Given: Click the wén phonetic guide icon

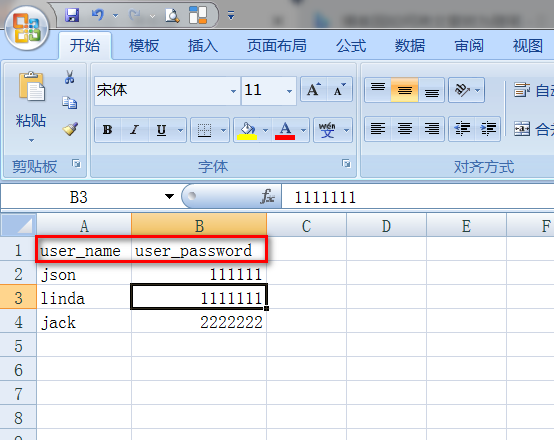Looking at the screenshot, I should 327,130.
